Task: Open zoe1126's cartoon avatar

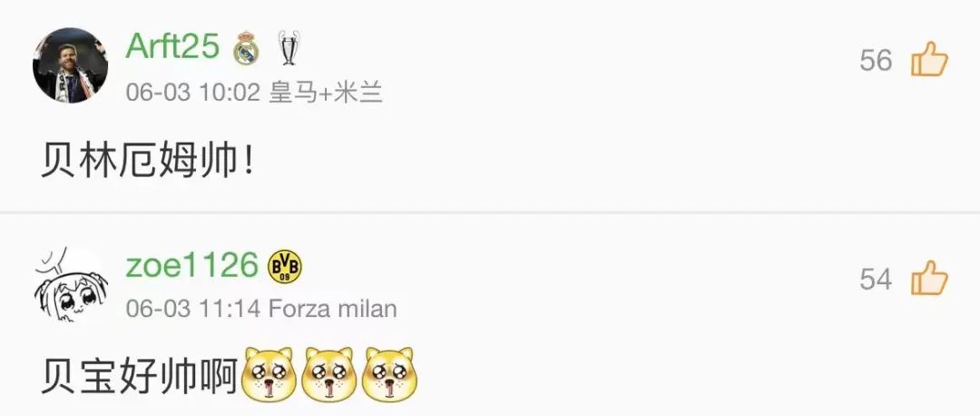Action: [x=70, y=284]
